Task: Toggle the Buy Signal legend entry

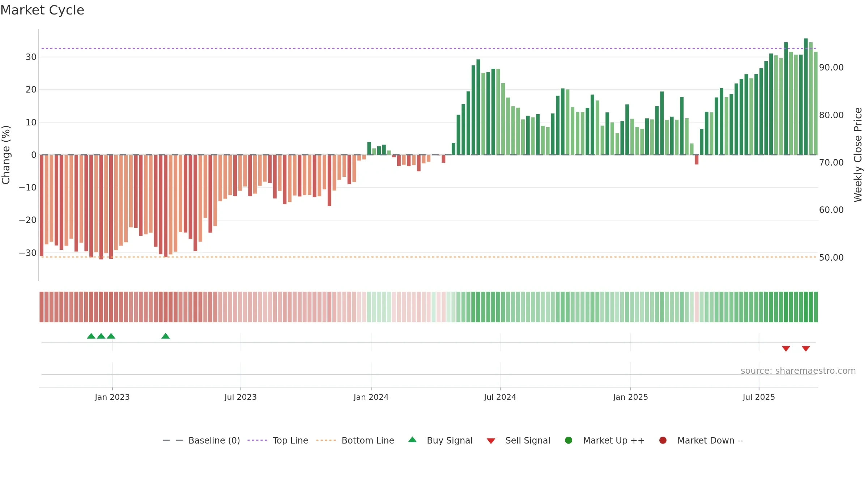Action: [x=440, y=440]
